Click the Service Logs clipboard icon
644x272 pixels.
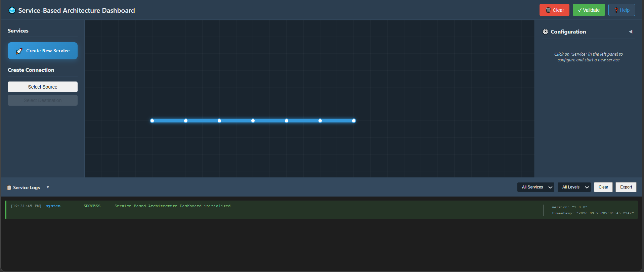[x=9, y=187]
